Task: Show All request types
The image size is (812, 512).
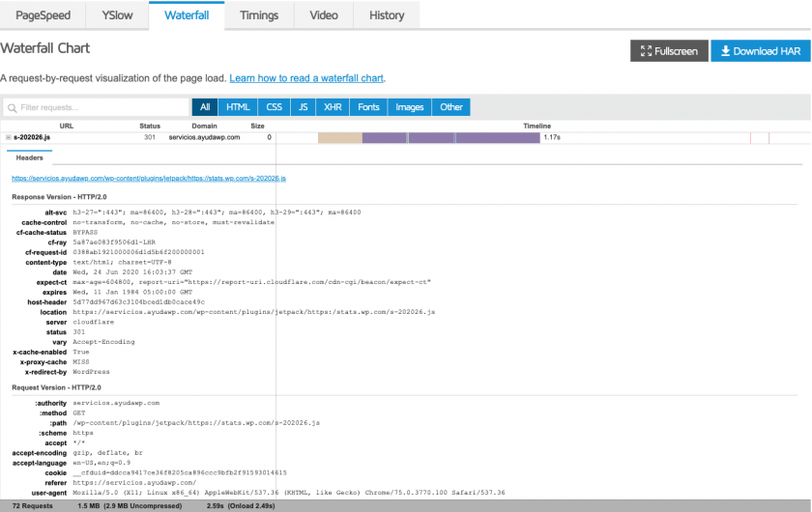Action: click(x=205, y=107)
